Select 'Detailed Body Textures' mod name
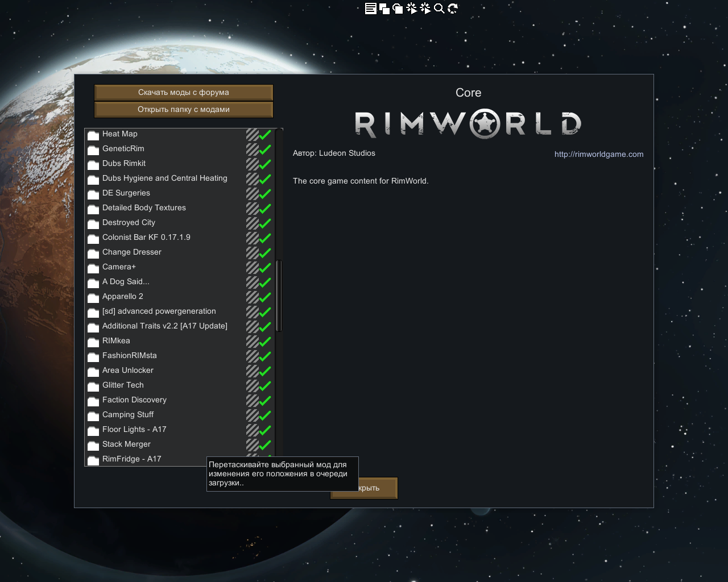Image resolution: width=728 pixels, height=582 pixels. coord(144,207)
